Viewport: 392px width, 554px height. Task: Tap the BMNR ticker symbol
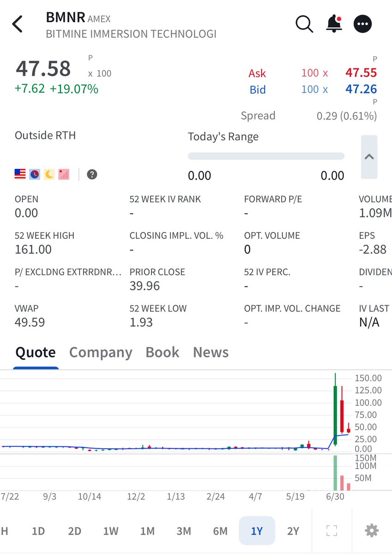(x=66, y=18)
